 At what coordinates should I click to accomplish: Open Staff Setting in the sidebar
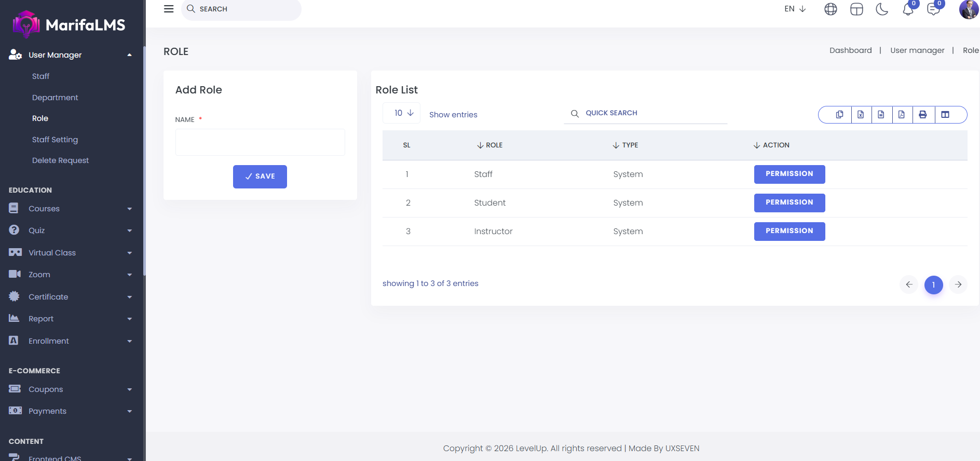[55, 140]
